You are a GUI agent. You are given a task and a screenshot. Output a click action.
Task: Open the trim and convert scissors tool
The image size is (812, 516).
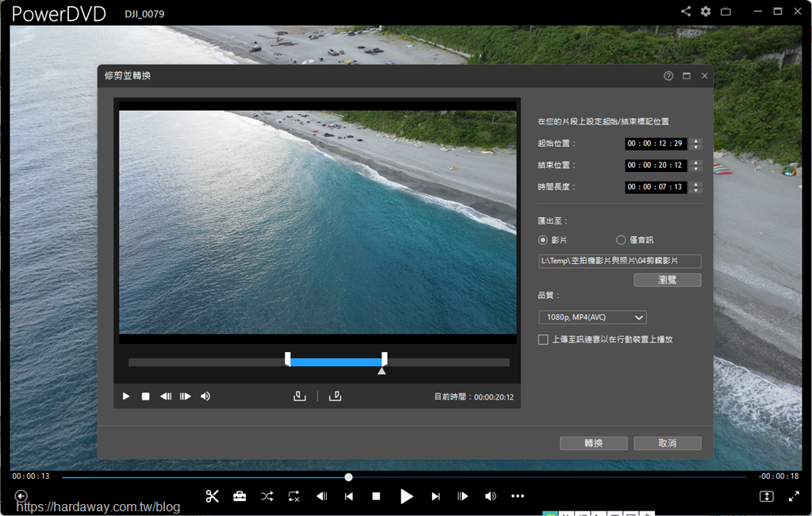click(x=212, y=496)
